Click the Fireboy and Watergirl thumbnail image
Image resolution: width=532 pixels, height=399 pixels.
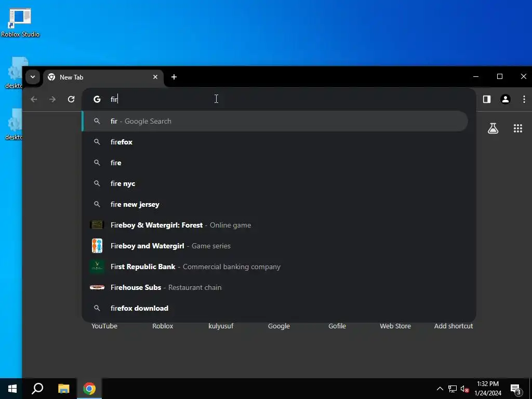pyautogui.click(x=97, y=246)
